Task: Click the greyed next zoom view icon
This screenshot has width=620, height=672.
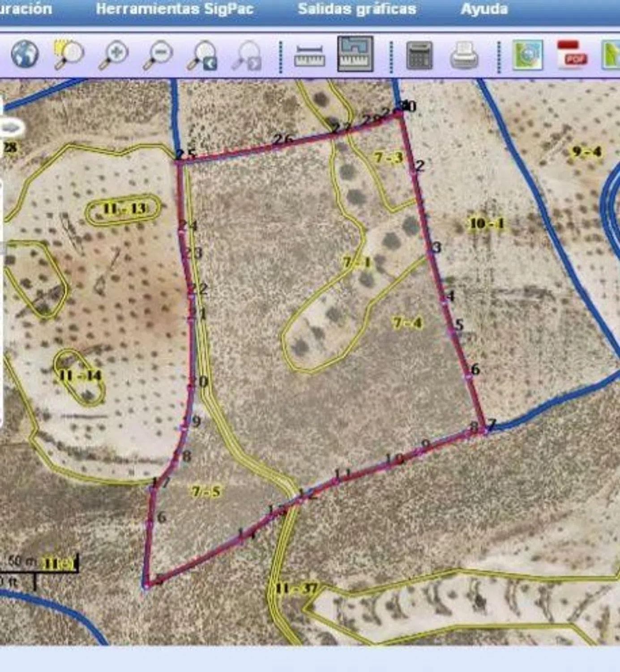Action: coord(247,56)
